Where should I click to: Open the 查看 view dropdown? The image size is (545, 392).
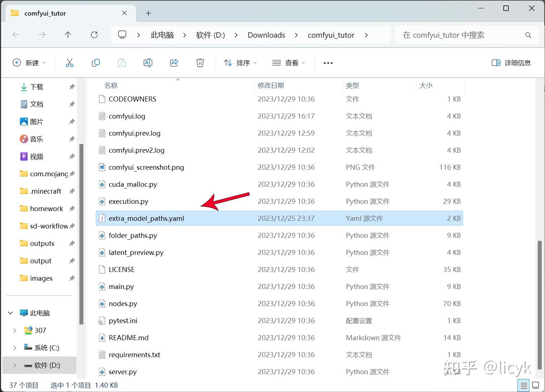point(288,62)
